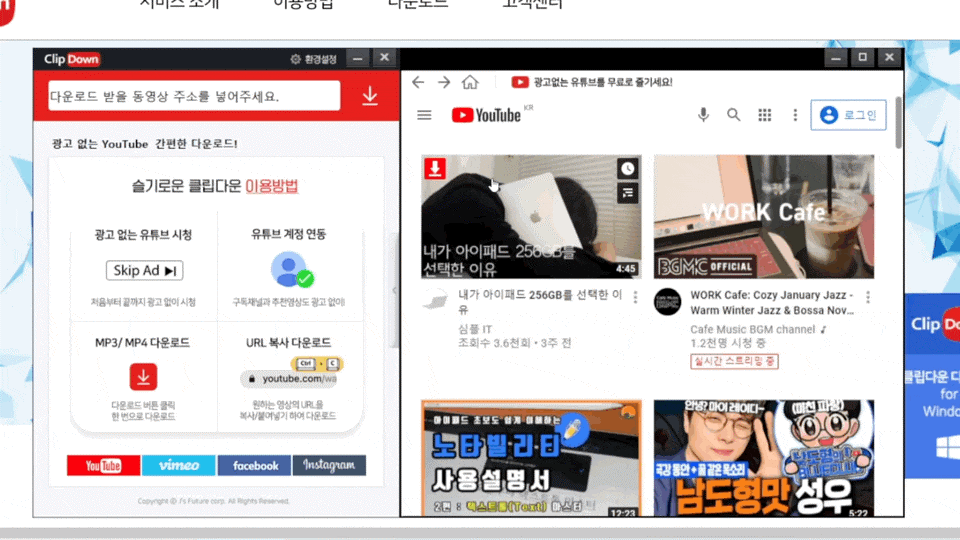
Task: Click the 이용방법 link in ClipDown
Action: (271, 186)
